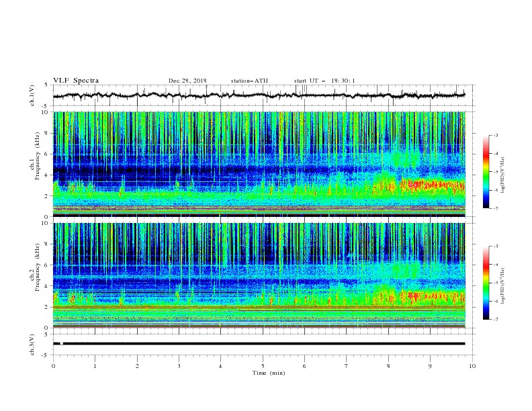Click the ch.2 color scale bar

(486, 283)
